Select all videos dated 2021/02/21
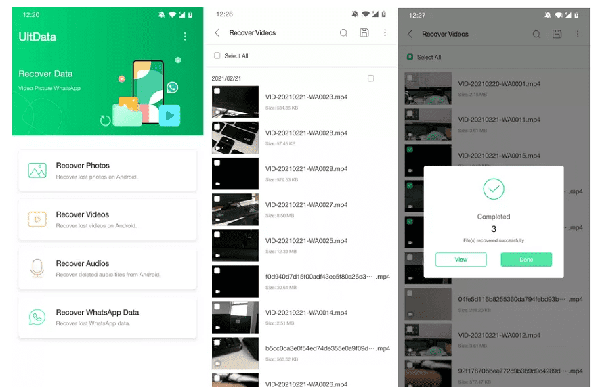600x387 pixels. [x=371, y=78]
